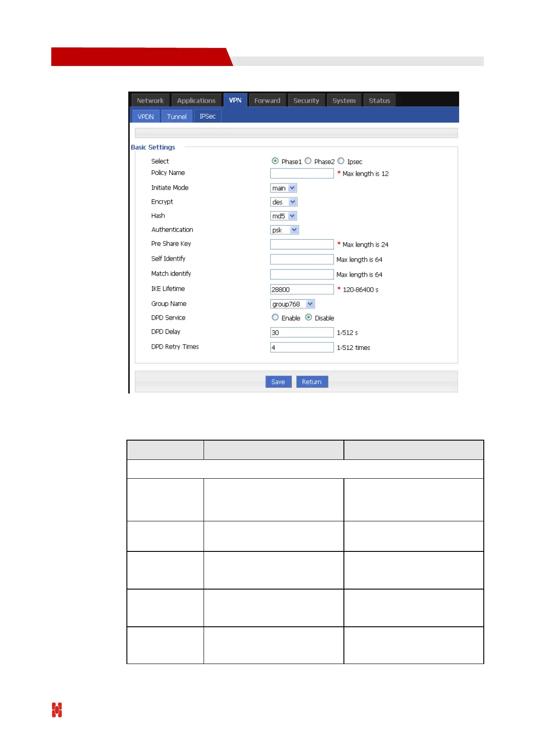
Task: Open the Authentication dropdown showing psk
Action: click(x=285, y=230)
